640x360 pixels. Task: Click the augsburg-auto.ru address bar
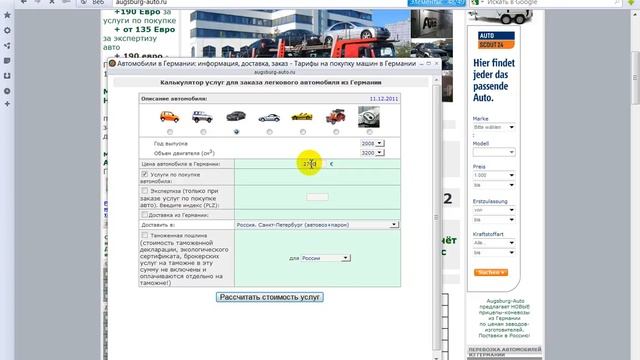[259, 2]
